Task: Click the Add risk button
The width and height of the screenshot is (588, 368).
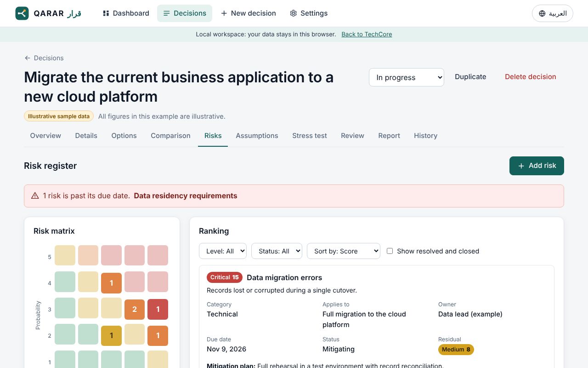Action: coord(537,166)
